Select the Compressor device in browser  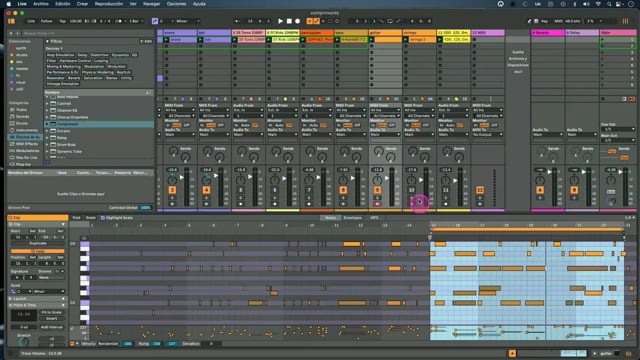(99, 124)
